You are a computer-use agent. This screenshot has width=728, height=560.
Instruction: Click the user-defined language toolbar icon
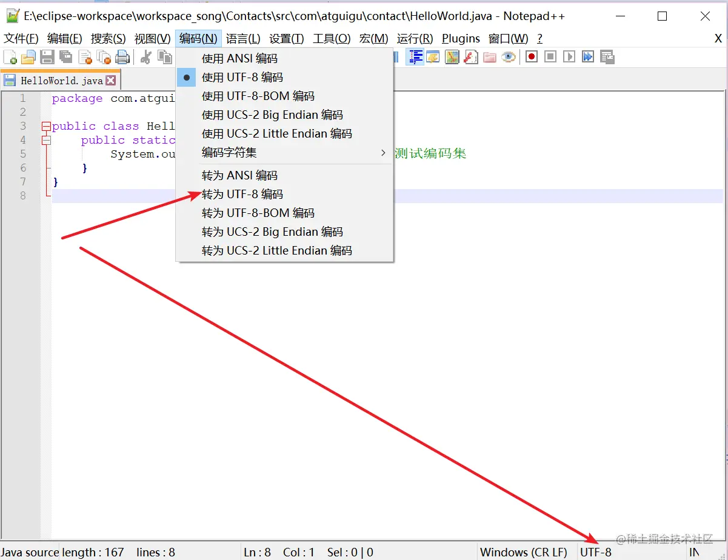click(433, 57)
